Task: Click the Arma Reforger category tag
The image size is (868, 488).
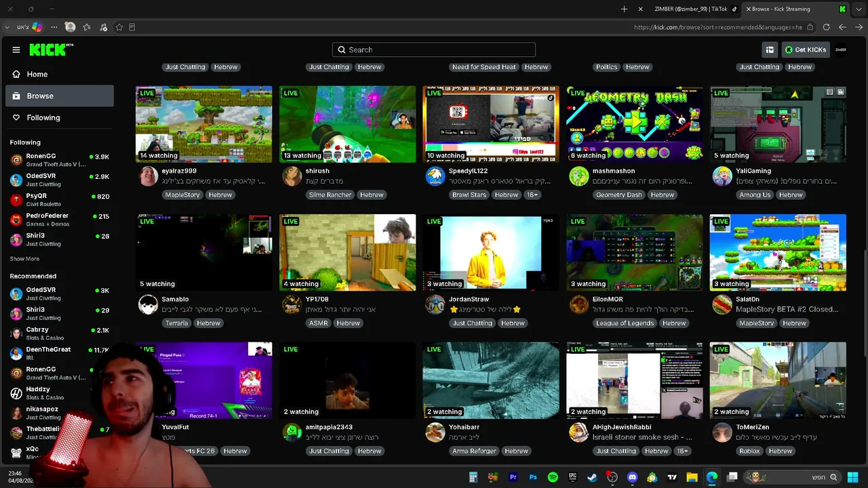Action: (474, 451)
